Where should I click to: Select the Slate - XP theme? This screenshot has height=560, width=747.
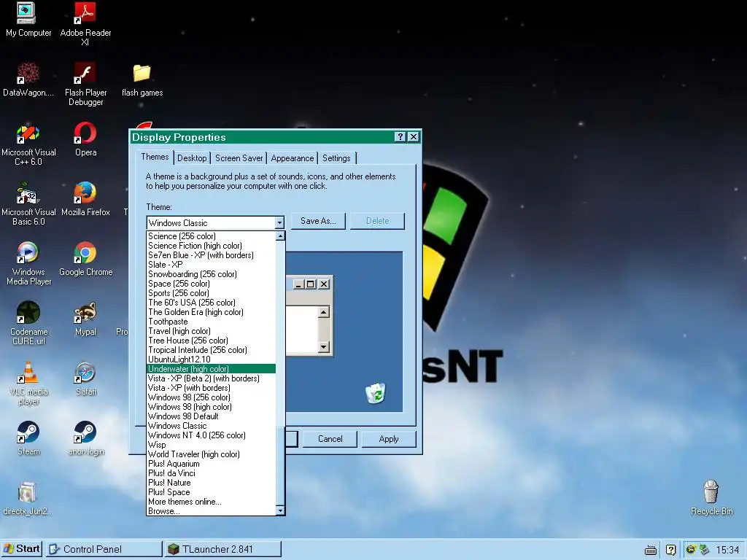click(x=211, y=265)
